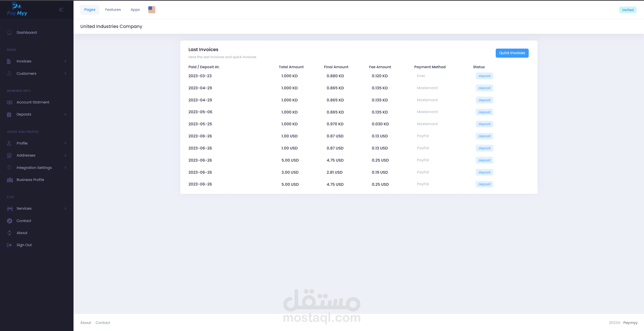Open the footer Contact link
The height and width of the screenshot is (331, 644).
tap(103, 323)
